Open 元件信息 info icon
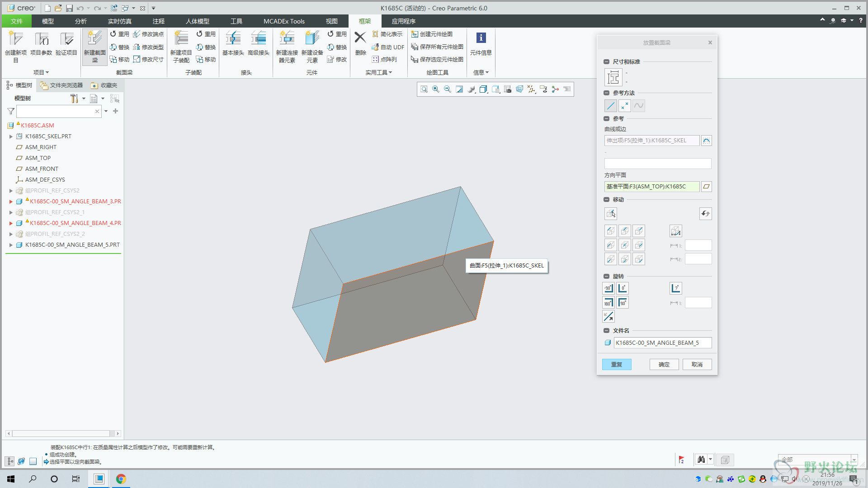 [481, 44]
